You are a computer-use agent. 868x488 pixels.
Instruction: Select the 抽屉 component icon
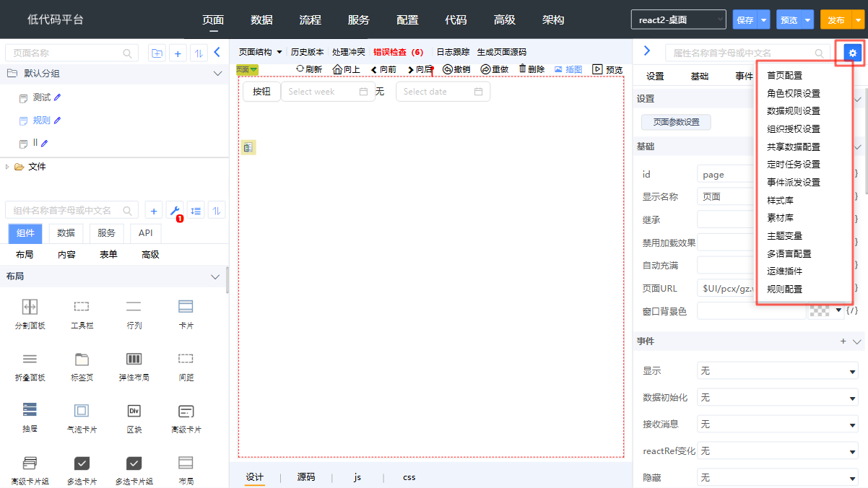coord(30,410)
